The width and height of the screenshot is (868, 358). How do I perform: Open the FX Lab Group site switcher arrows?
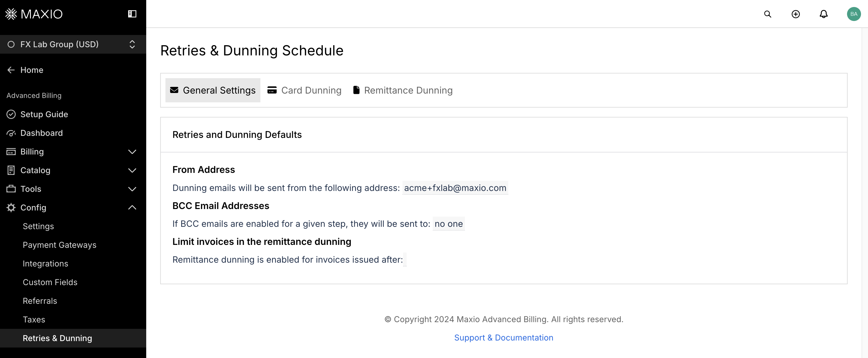(x=132, y=44)
